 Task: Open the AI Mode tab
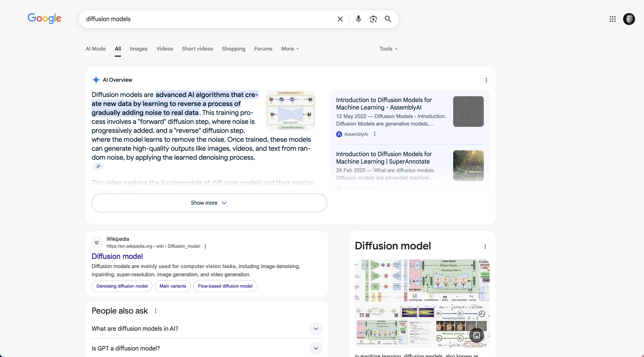click(95, 49)
